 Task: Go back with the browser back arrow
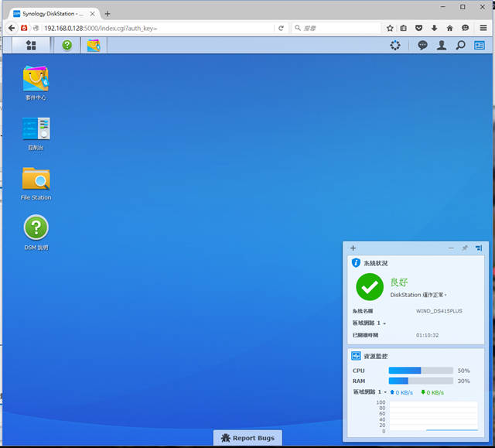(12, 28)
